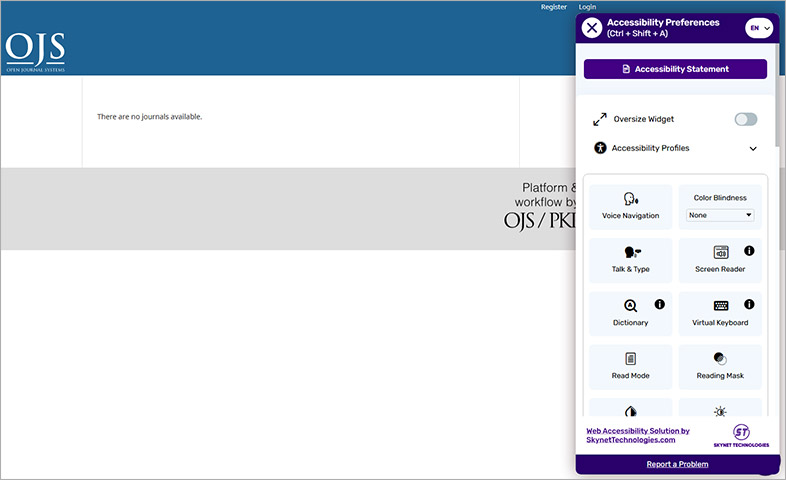Turn on the Screen Reader
Image resolution: width=786 pixels, height=480 pixels.
[720, 261]
